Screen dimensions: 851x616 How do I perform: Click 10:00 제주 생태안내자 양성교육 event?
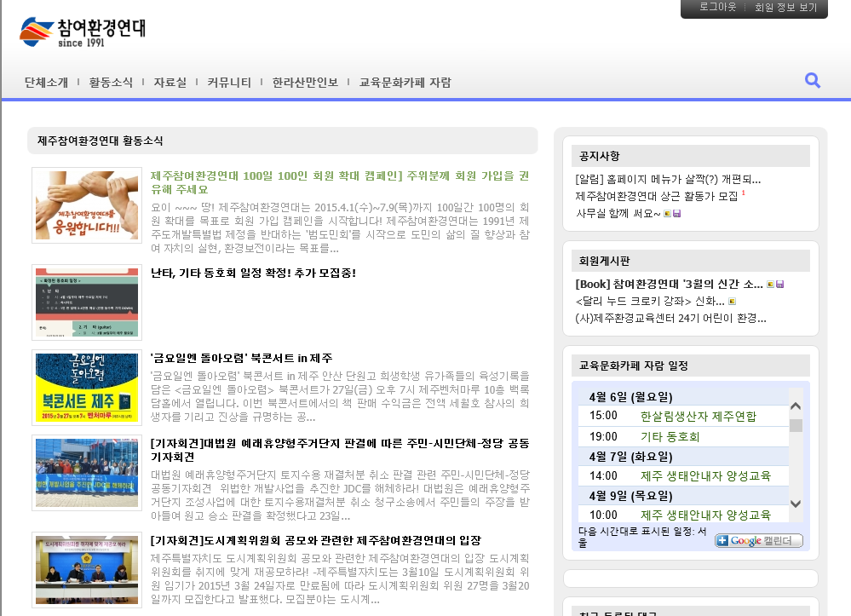click(x=705, y=515)
